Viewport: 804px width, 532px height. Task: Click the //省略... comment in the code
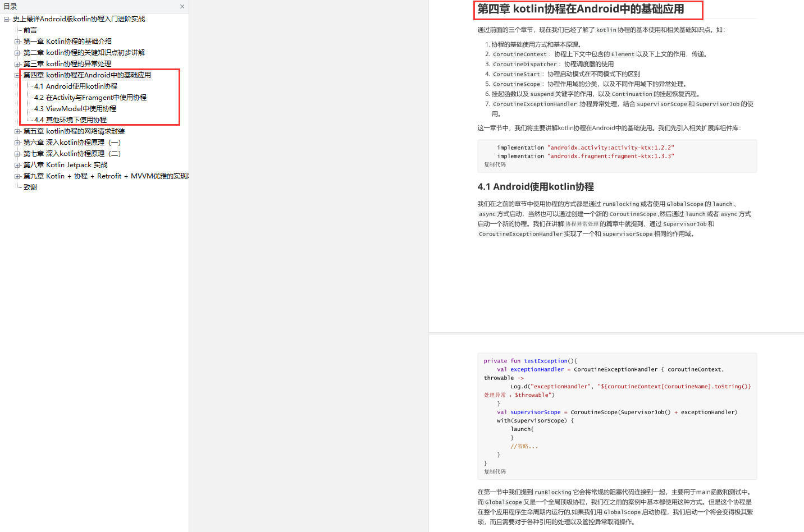click(524, 447)
